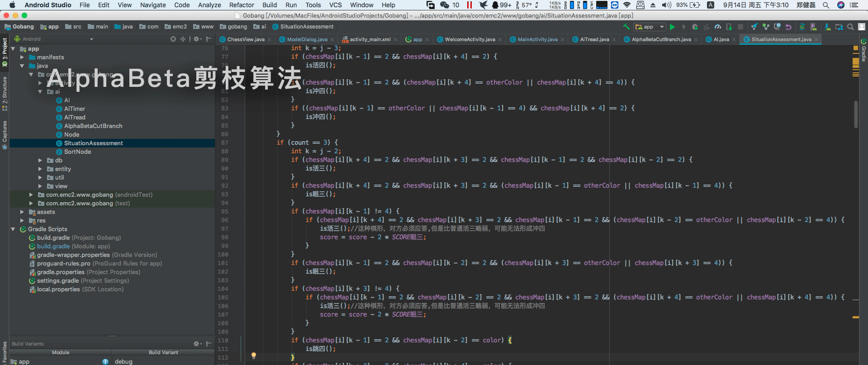Open AVD Manager icon
868x365 pixels.
click(814, 27)
